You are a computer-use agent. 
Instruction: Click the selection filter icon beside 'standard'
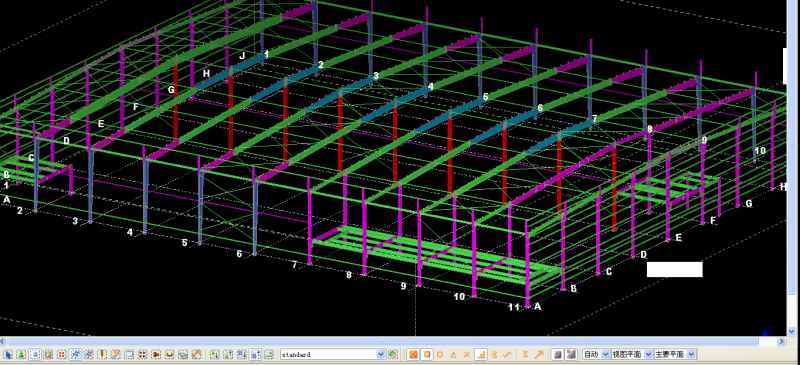392,354
